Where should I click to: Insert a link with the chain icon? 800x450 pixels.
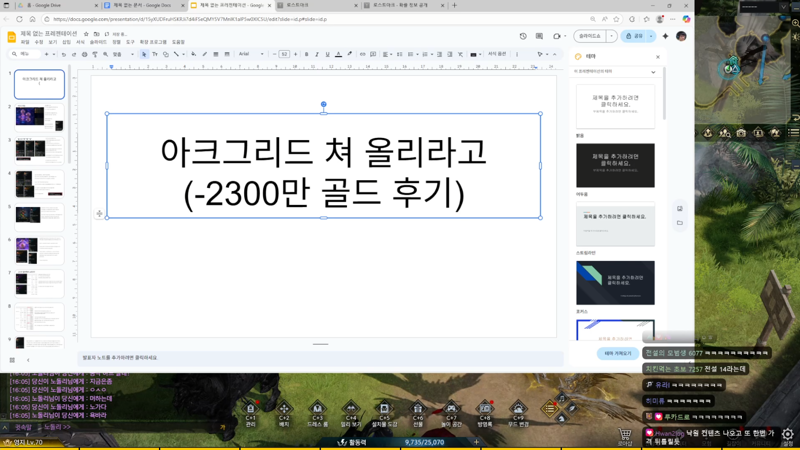pyautogui.click(x=362, y=54)
